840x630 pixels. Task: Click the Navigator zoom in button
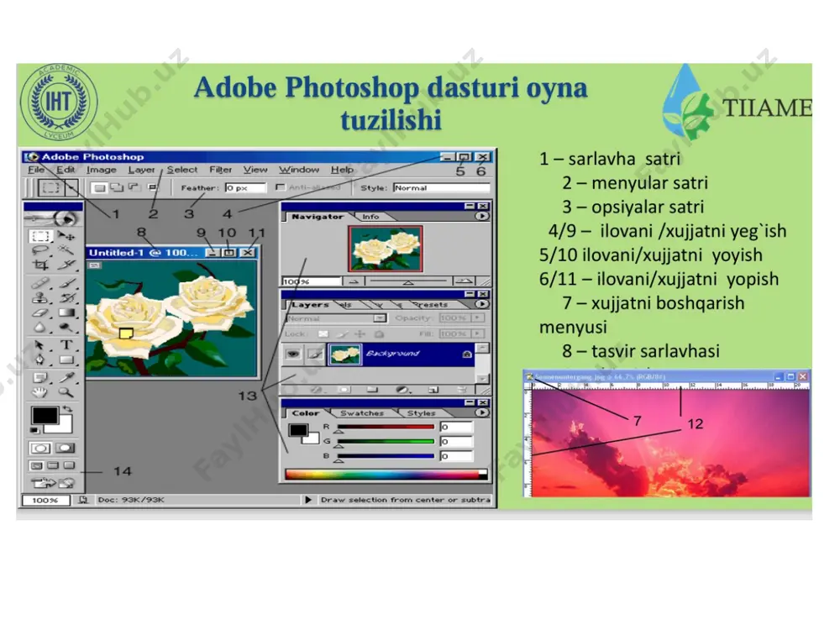464,281
